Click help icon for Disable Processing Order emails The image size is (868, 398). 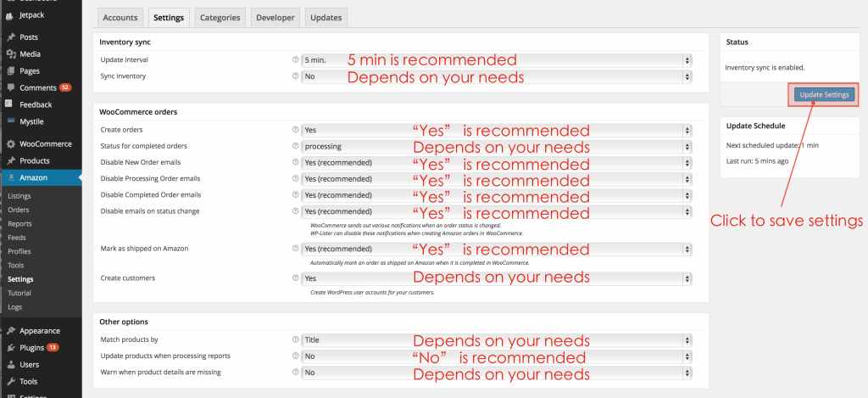pos(295,178)
